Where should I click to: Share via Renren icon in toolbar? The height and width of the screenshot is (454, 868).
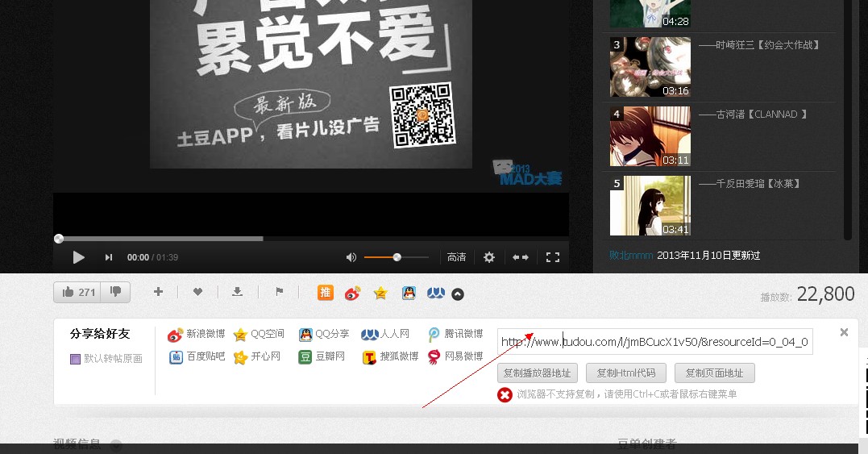[x=436, y=293]
